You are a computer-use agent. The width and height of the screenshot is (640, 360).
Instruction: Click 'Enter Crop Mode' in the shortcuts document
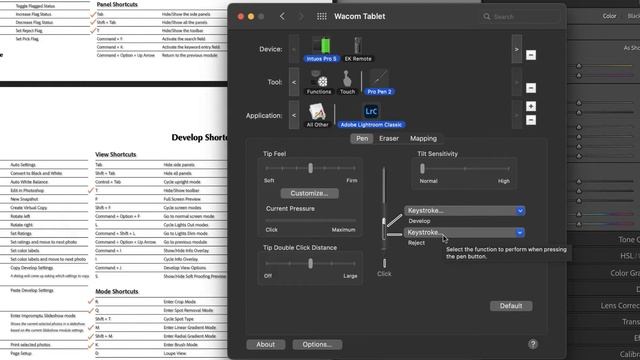180,302
